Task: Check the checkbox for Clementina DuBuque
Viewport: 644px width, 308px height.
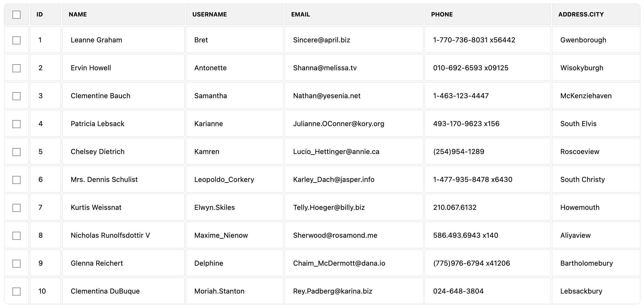Action: tap(16, 291)
